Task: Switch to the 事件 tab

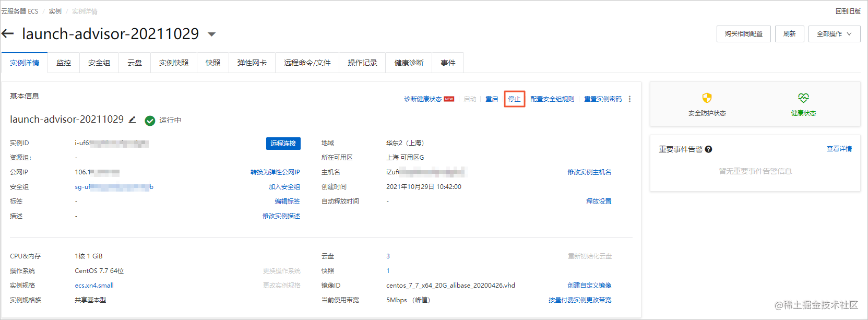Action: [x=448, y=63]
